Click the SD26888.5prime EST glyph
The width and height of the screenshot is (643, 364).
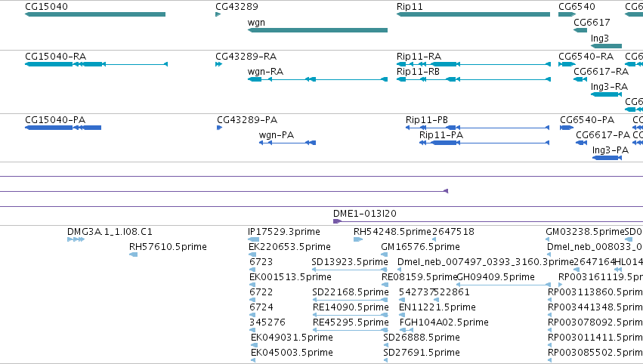(386, 345)
